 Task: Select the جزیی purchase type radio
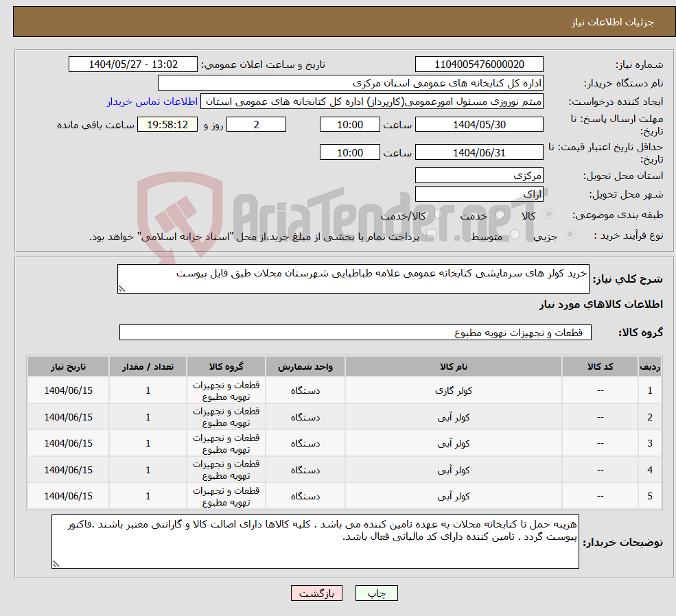570,235
